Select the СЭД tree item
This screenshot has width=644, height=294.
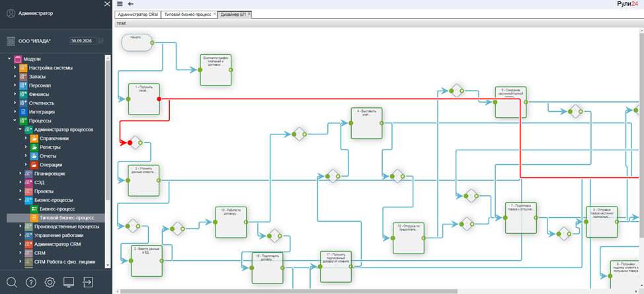[x=40, y=182]
